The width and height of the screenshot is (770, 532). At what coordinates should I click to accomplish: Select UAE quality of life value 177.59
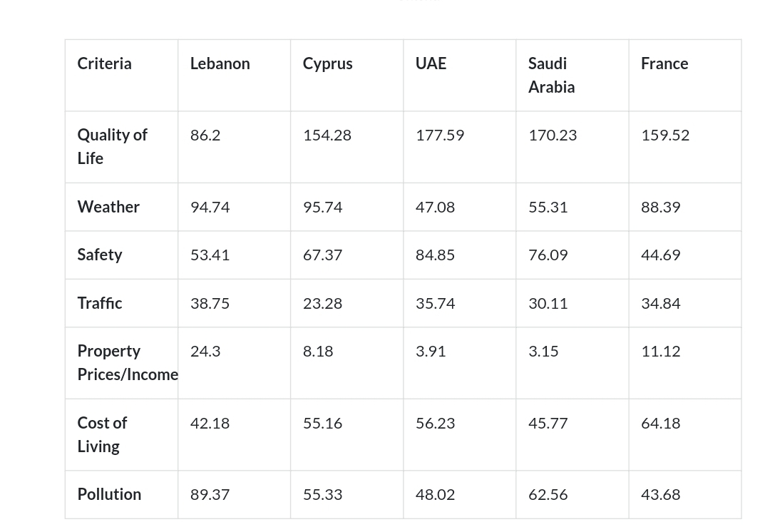(x=439, y=135)
